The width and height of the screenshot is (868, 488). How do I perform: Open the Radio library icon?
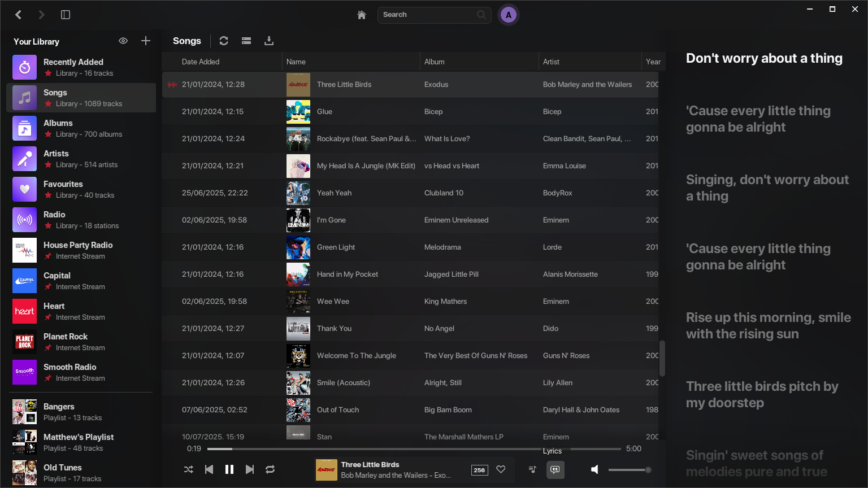[25, 220]
